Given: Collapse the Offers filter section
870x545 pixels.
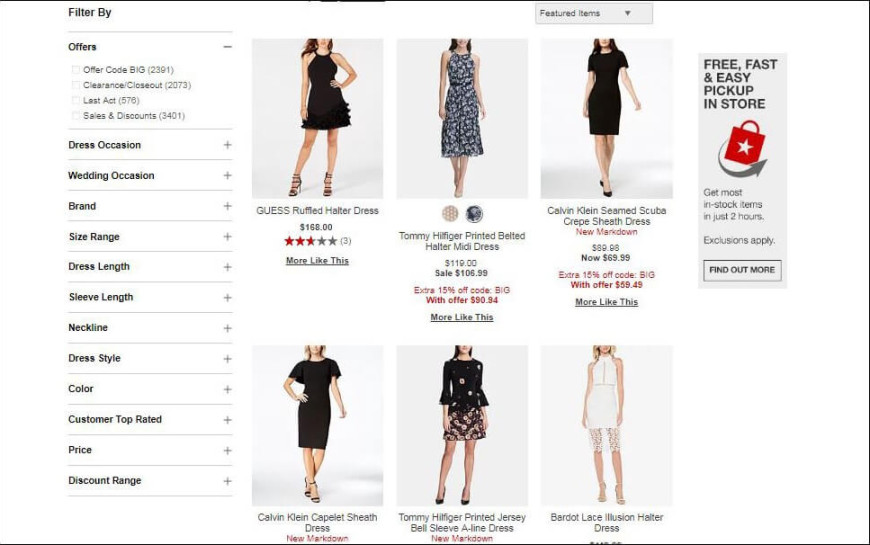Looking at the screenshot, I should pyautogui.click(x=227, y=47).
